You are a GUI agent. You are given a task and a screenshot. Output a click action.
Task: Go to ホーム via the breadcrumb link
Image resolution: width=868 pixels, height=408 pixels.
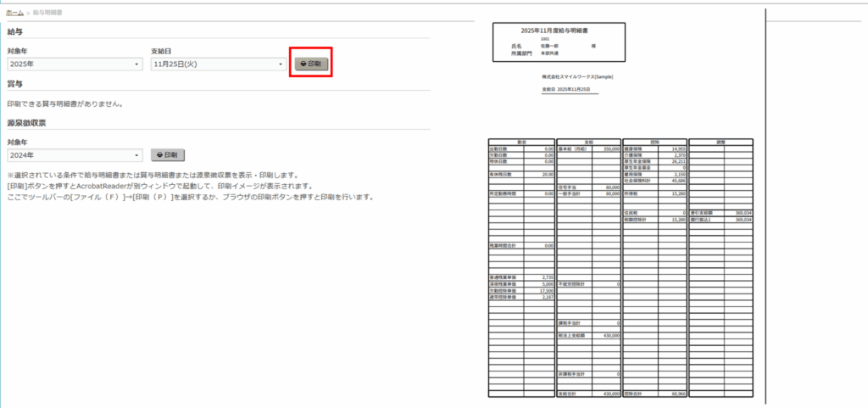click(15, 14)
